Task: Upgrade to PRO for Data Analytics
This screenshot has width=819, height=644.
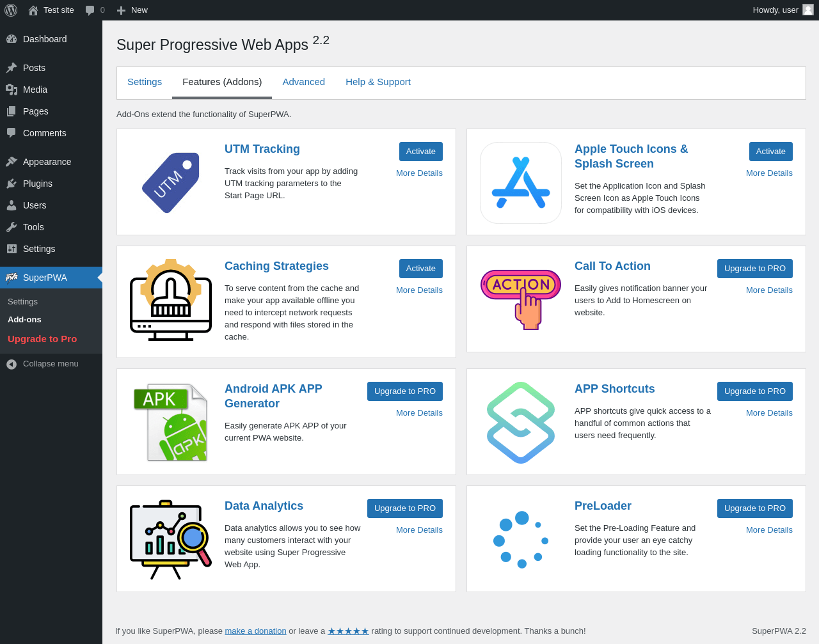Action: tap(404, 508)
